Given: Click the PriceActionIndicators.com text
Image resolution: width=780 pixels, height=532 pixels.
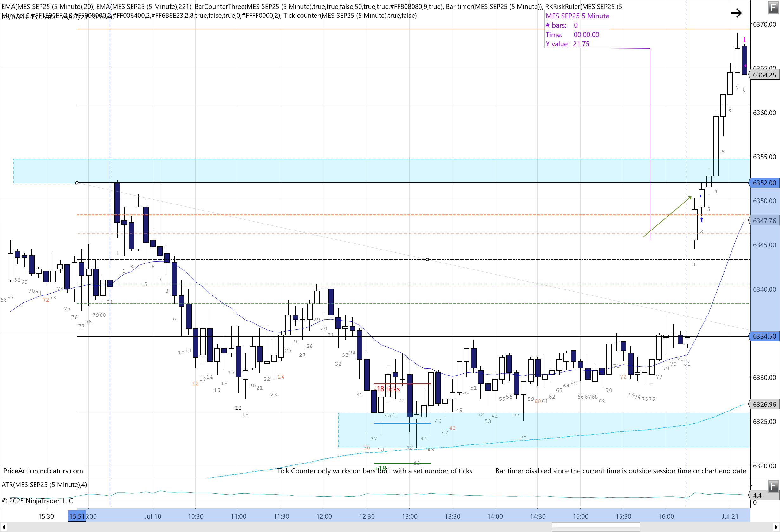Looking at the screenshot, I should click(43, 471).
